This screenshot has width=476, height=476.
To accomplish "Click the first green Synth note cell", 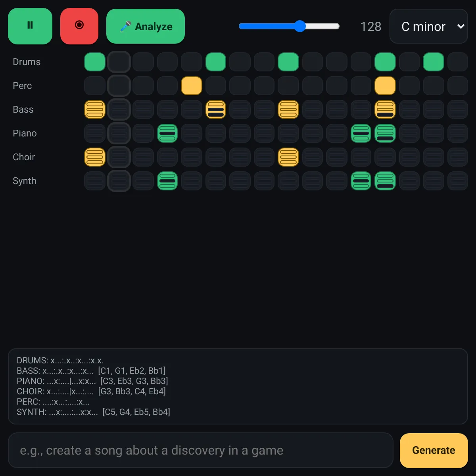I will point(167,181).
